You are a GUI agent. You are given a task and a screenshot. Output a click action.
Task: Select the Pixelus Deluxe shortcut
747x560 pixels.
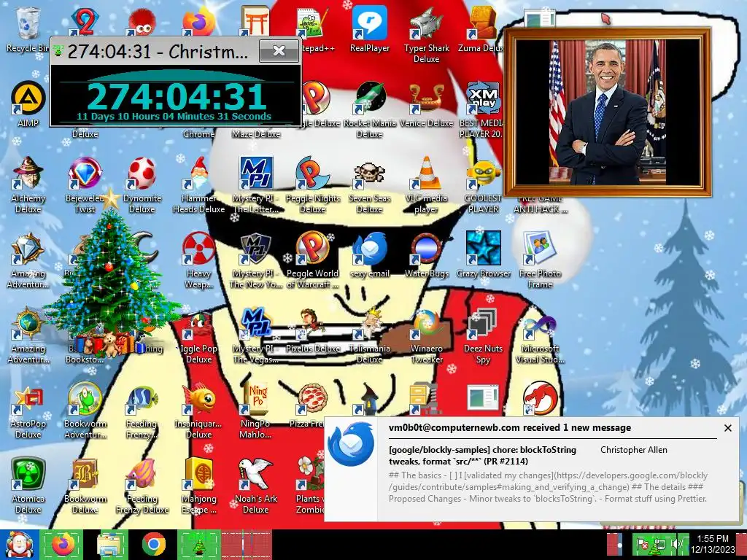pos(312,330)
